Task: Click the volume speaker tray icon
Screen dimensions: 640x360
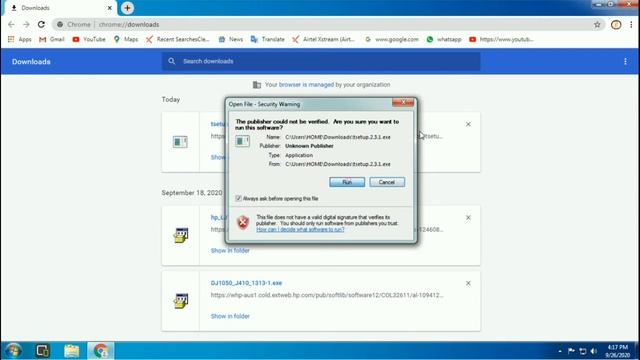Action: [x=594, y=351]
